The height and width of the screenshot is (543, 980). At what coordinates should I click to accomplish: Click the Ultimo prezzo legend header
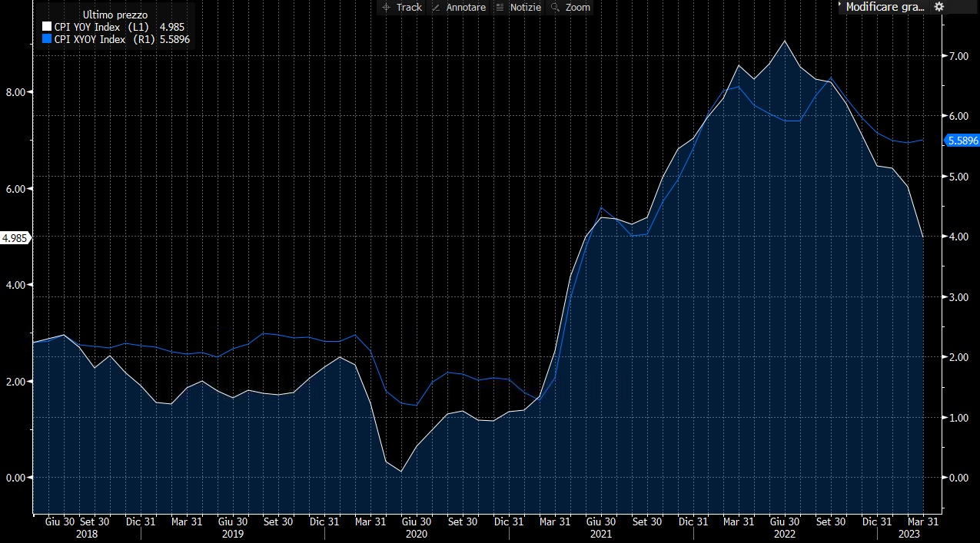click(115, 15)
